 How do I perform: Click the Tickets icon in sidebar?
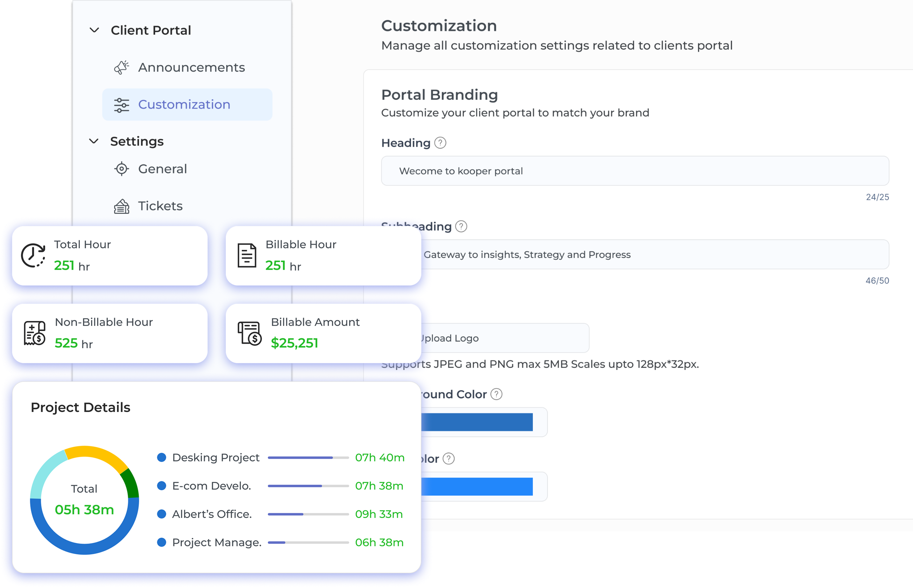point(121,206)
